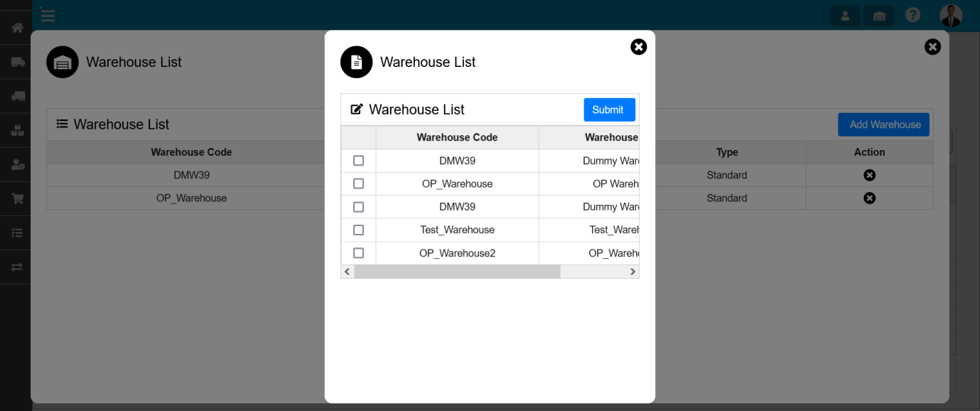This screenshot has height=411, width=980.
Task: Click the shopping cart sidebar icon
Action: pos(17,198)
